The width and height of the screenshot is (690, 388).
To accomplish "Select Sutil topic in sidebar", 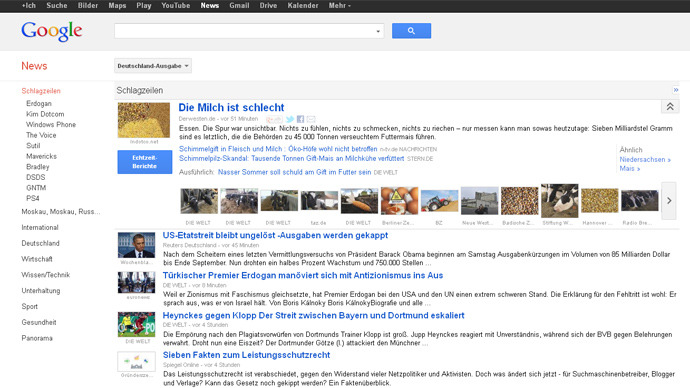I will point(33,146).
